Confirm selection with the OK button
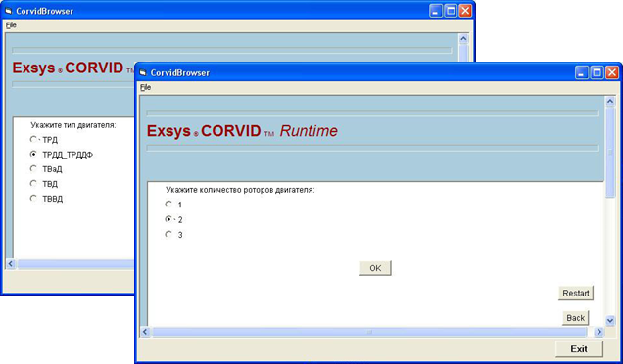The image size is (623, 364). 375,268
